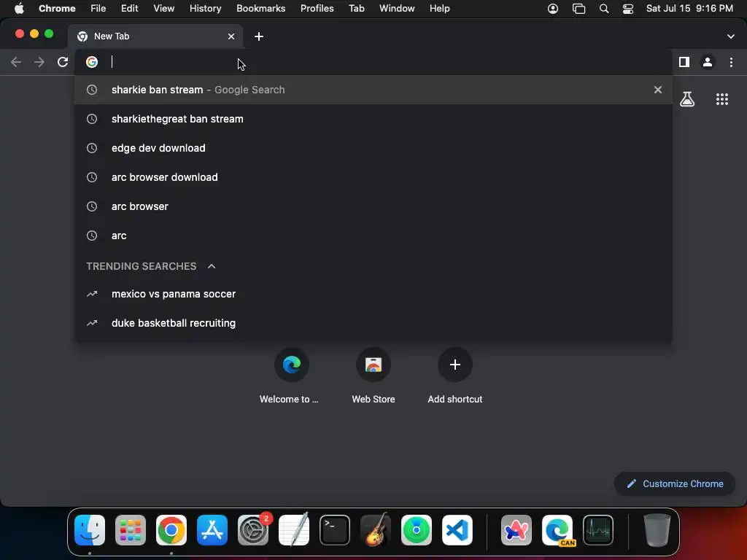
Task: Select trending 'duke basketball recruiting'
Action: pyautogui.click(x=373, y=323)
